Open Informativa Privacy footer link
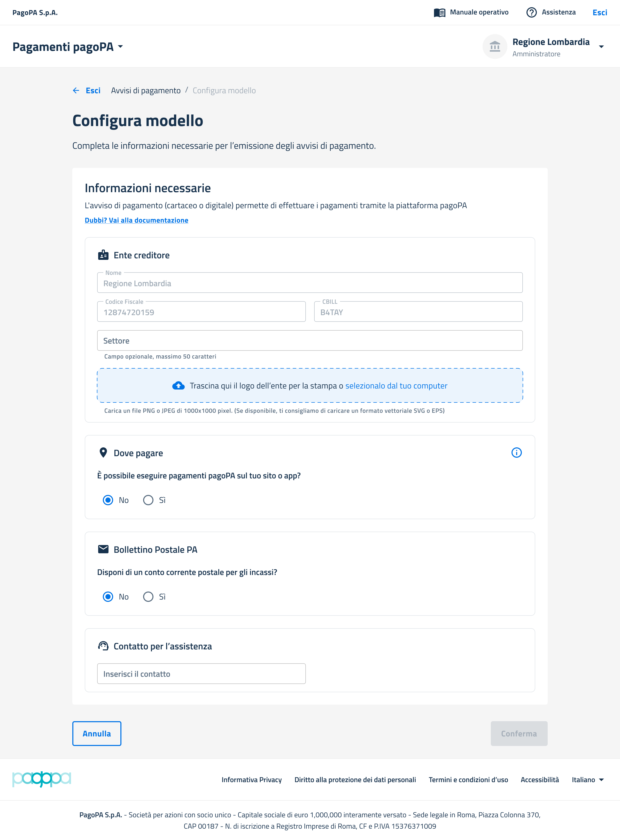The width and height of the screenshot is (620, 840). [251, 780]
